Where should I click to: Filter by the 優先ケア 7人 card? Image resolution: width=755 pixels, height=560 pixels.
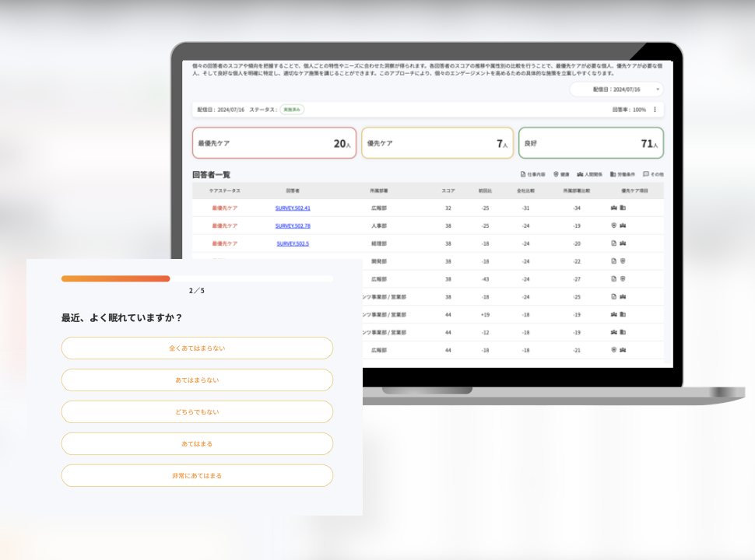coord(437,143)
